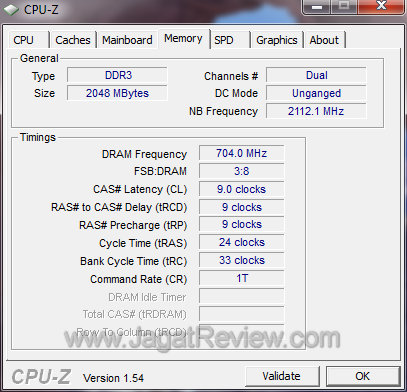Click the Size field showing 2048 MBytes
This screenshot has height=392, width=407.
(x=117, y=93)
